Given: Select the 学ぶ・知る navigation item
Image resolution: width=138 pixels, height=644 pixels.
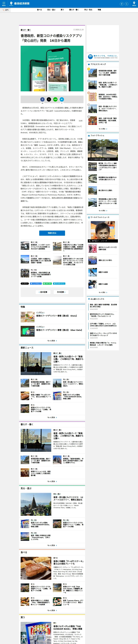Looking at the screenshot, I should tap(88, 10).
